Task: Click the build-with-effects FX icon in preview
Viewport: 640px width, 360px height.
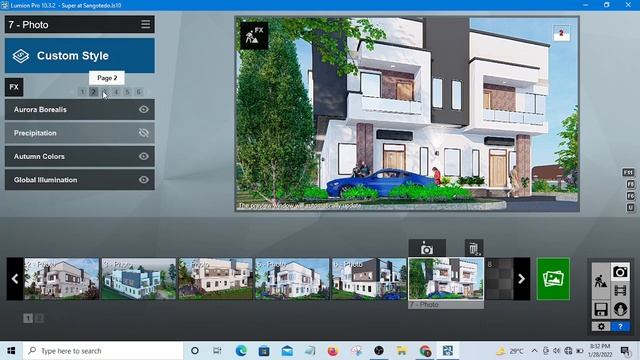Action: [x=254, y=36]
